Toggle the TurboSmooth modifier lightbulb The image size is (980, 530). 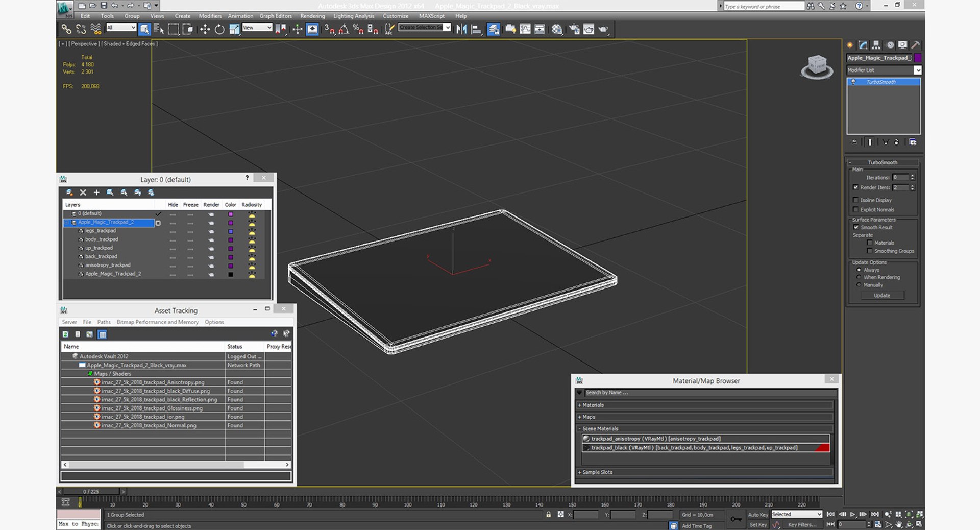pos(853,82)
